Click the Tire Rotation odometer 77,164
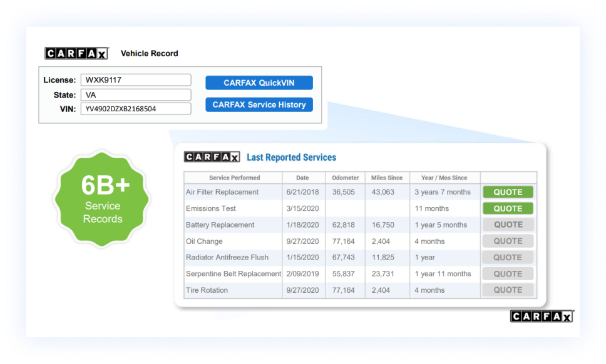Image resolution: width=606 pixels, height=364 pixels. (344, 290)
